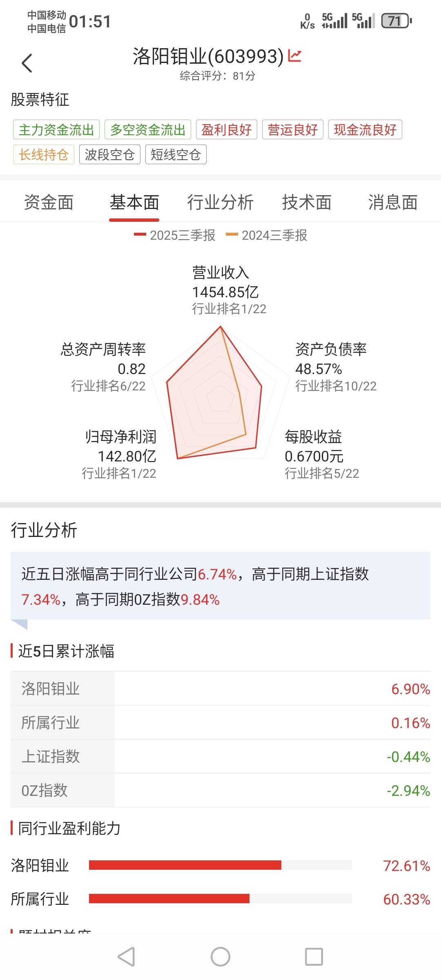Image resolution: width=441 pixels, height=980 pixels.
Task: Open the red stock chart icon
Action: click(x=294, y=56)
